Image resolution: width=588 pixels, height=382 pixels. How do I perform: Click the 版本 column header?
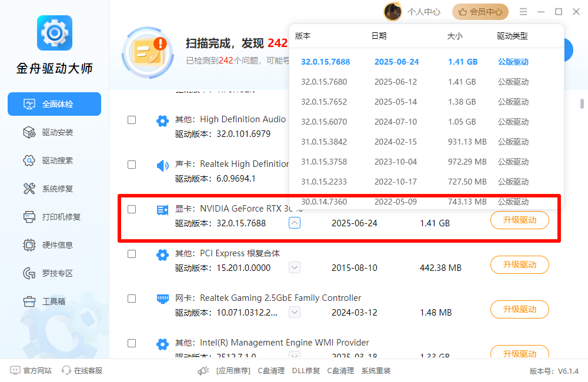click(303, 36)
